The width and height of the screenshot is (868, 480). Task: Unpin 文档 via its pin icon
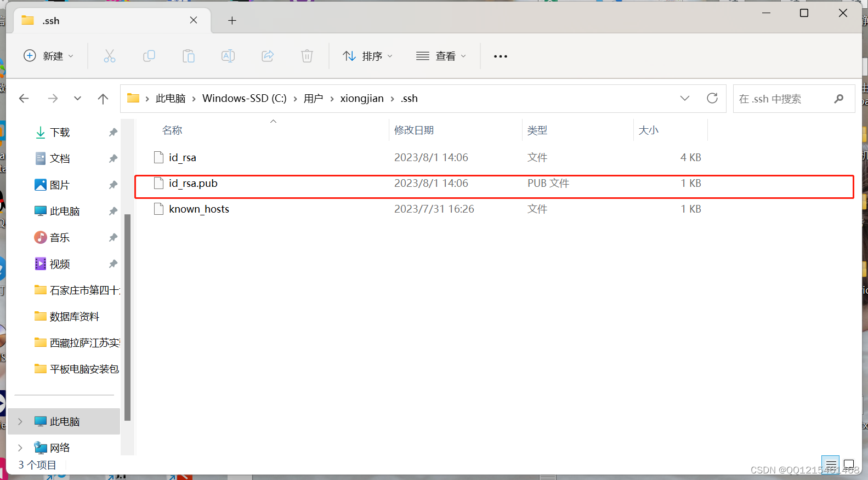(x=113, y=158)
